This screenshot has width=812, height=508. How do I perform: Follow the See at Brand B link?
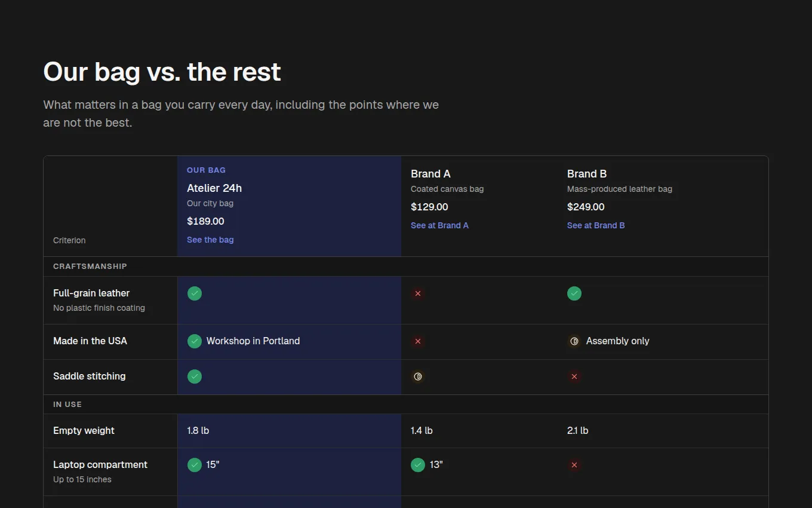(x=596, y=225)
